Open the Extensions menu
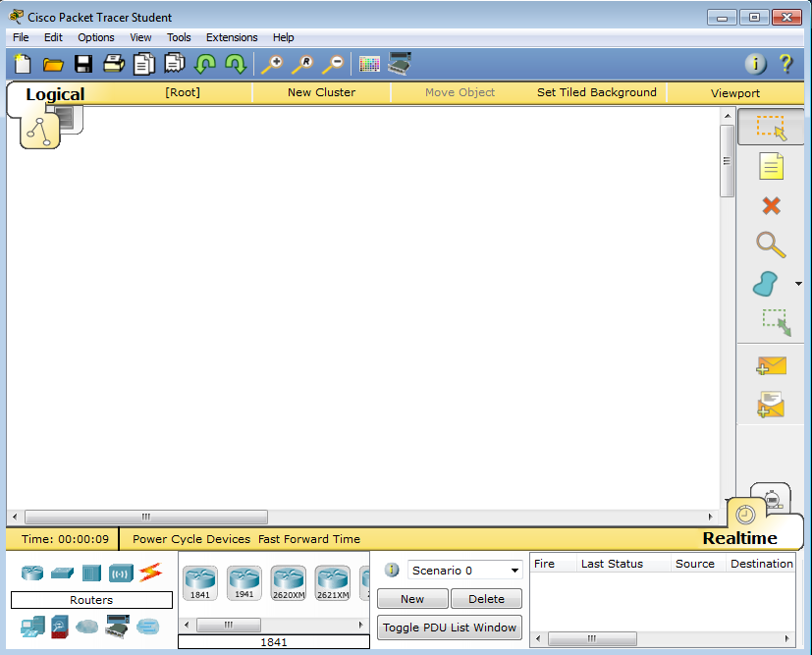 tap(232, 37)
